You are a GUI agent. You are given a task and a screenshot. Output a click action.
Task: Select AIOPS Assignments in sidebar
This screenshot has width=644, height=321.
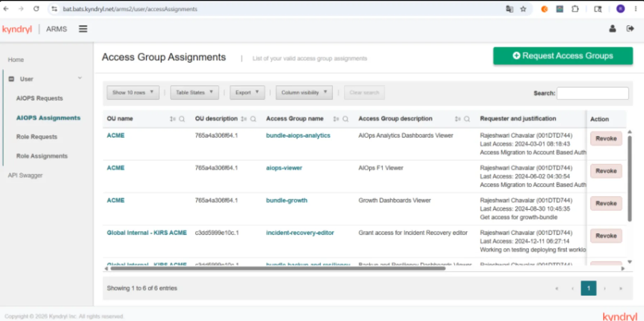pos(48,118)
